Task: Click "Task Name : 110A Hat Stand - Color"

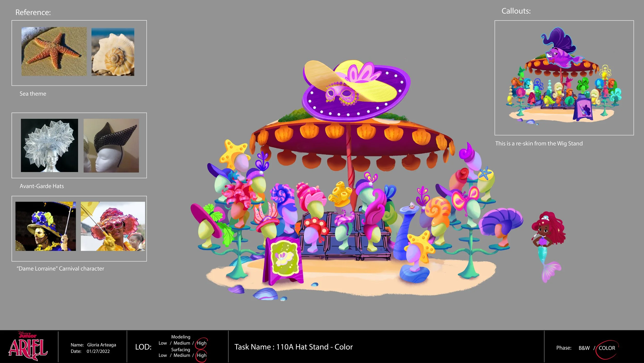Action: (x=293, y=347)
